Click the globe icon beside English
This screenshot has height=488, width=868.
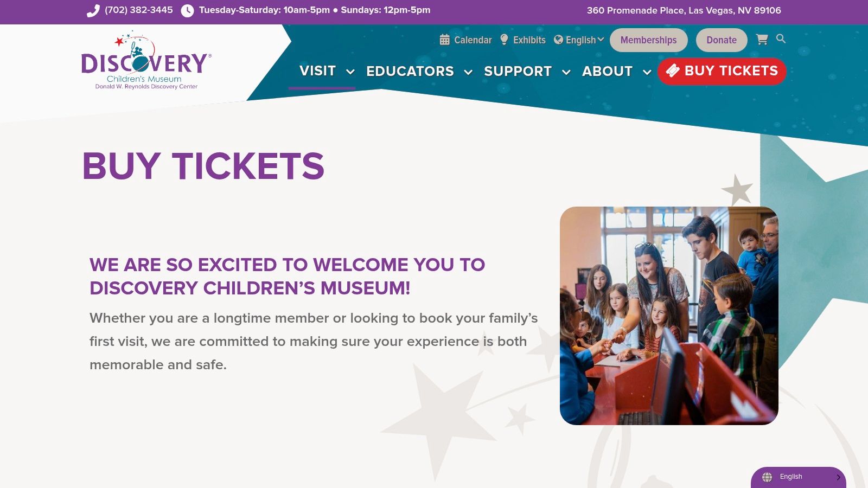coord(558,40)
